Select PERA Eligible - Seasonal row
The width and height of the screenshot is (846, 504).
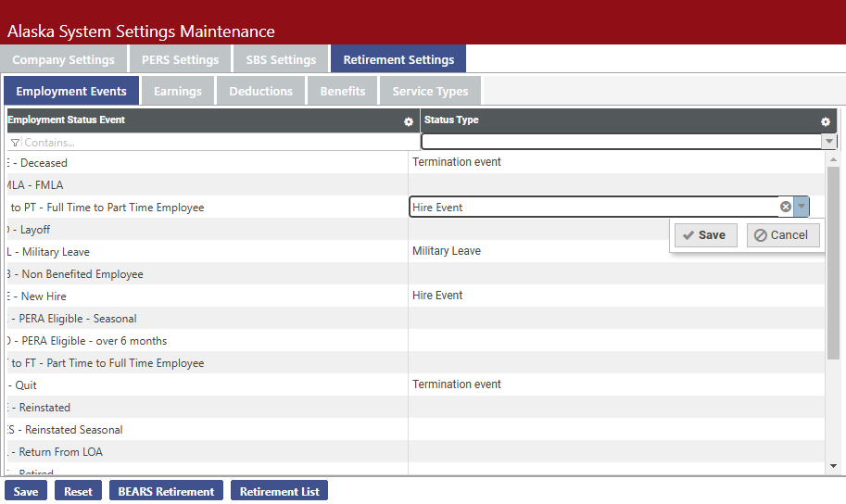click(x=415, y=319)
